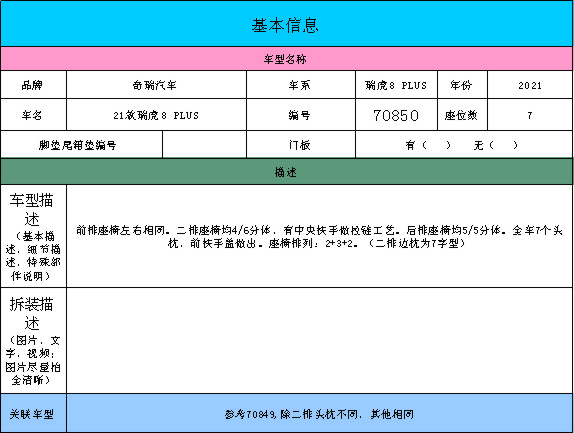Select the 参考70849 related model text

319,414
